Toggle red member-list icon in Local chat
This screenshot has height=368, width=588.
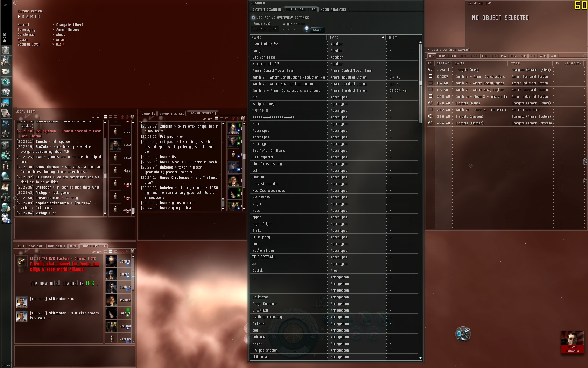point(122,117)
